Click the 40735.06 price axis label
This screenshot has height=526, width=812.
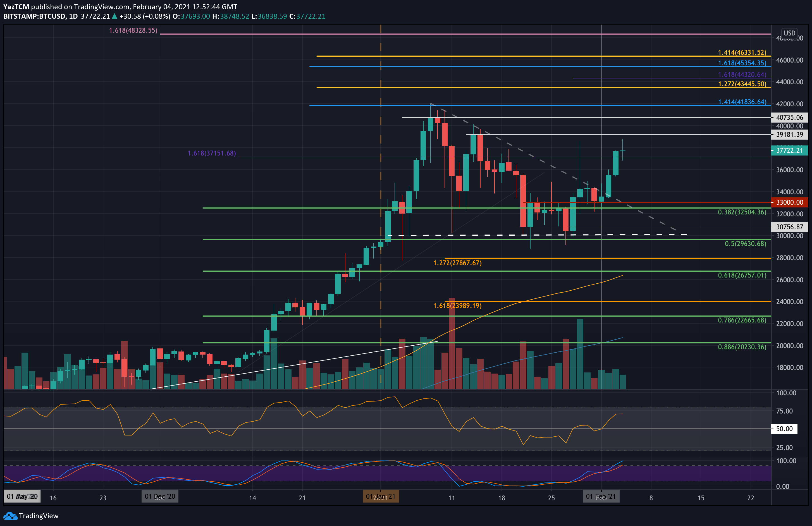(x=789, y=117)
